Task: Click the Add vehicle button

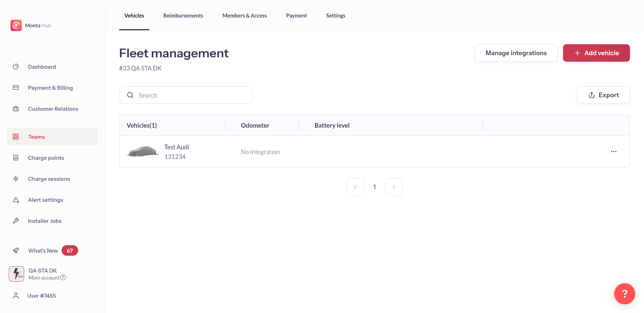Action: pos(596,53)
